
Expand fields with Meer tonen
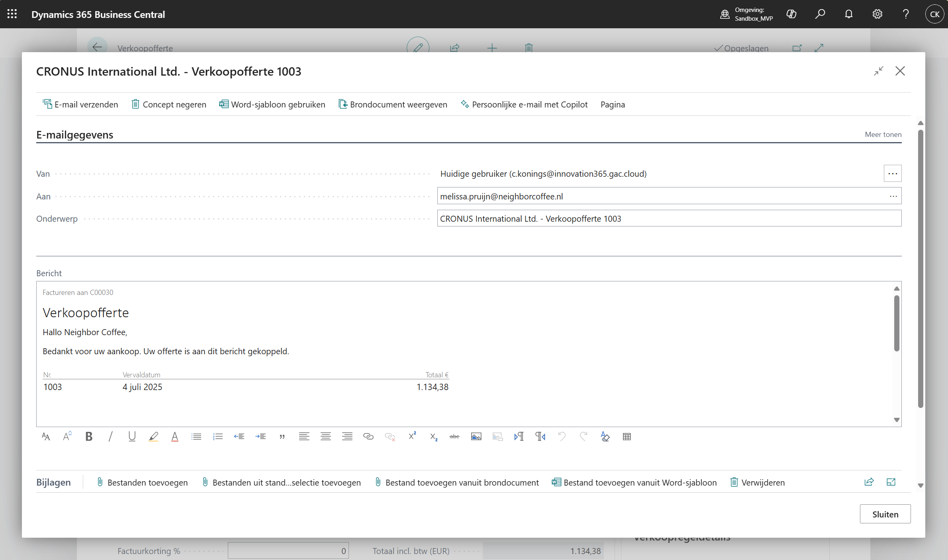[883, 135]
